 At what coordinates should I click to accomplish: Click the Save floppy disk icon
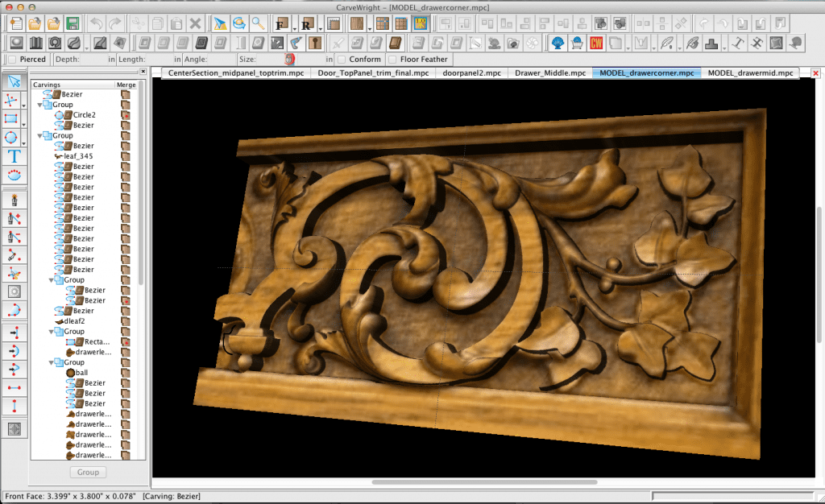coord(73,23)
